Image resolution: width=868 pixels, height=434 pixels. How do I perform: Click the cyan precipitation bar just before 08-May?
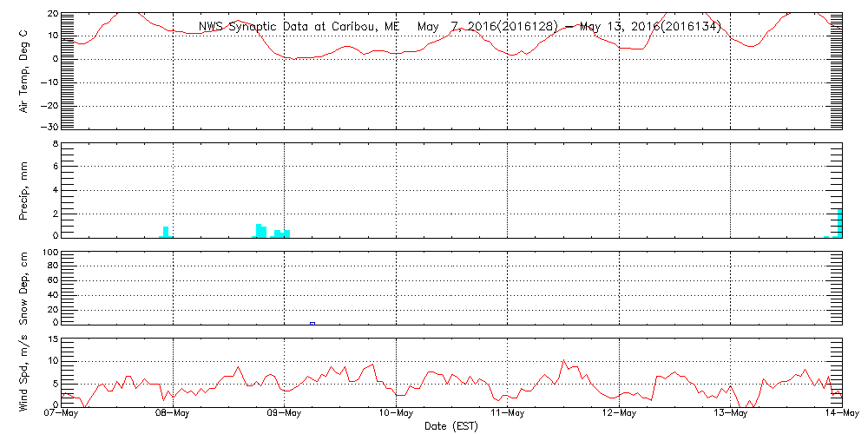[166, 232]
